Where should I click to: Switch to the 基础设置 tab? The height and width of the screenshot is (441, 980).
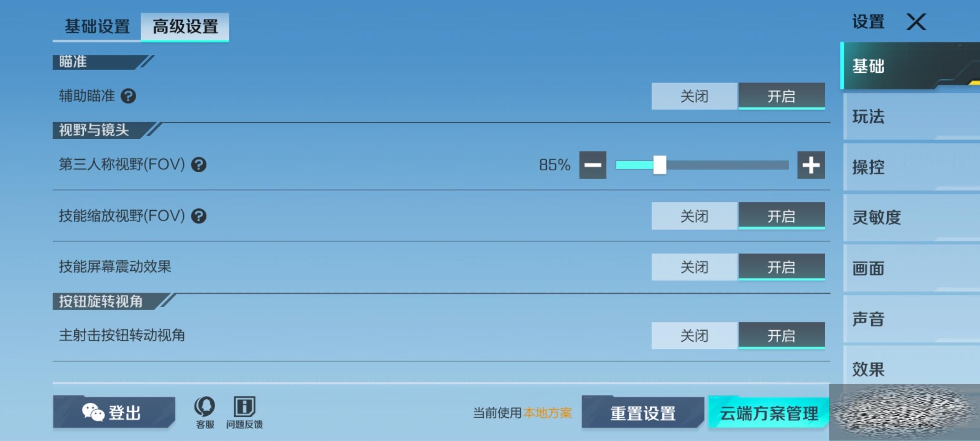tap(97, 27)
